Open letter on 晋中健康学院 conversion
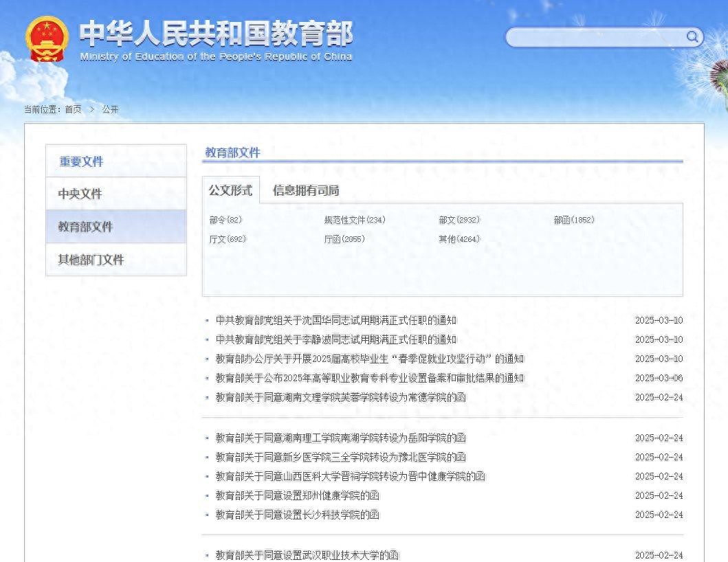 (351, 476)
